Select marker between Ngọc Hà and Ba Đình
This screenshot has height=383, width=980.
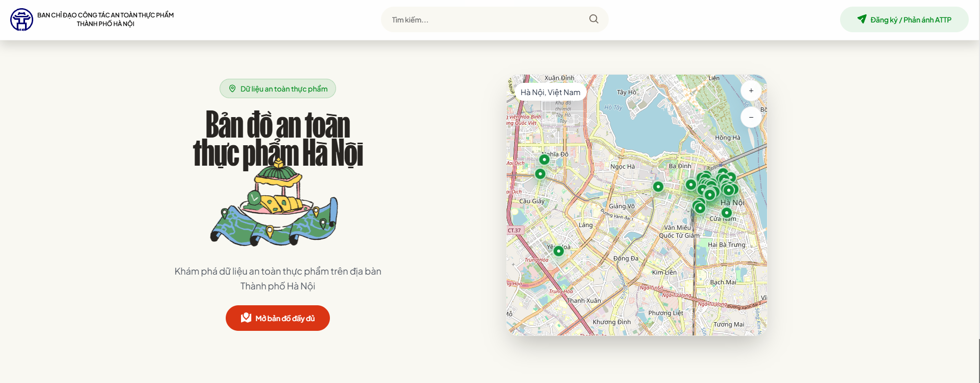pyautogui.click(x=658, y=187)
